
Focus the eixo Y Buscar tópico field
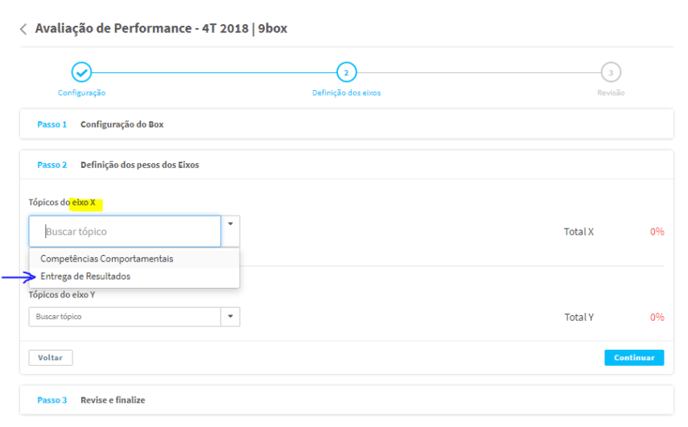point(125,316)
